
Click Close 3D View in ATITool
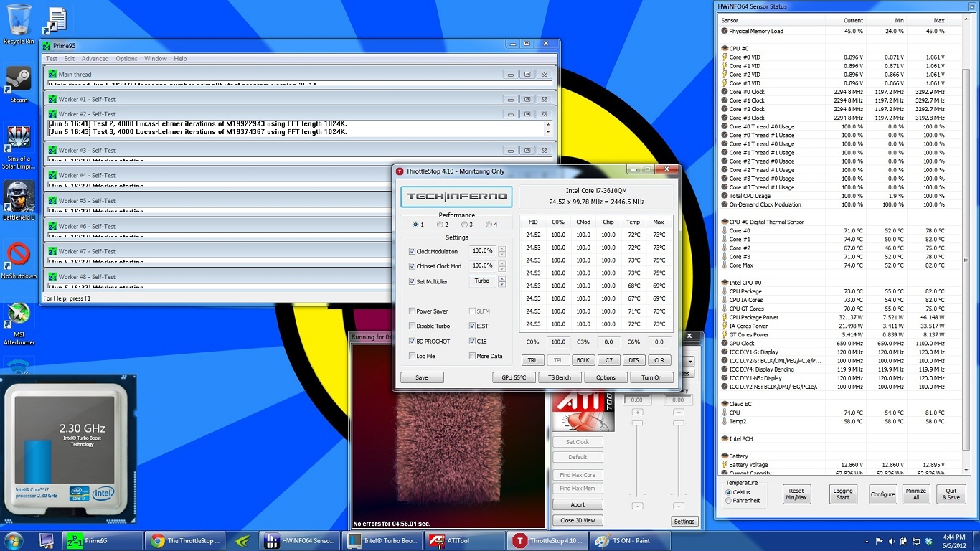coord(578,520)
